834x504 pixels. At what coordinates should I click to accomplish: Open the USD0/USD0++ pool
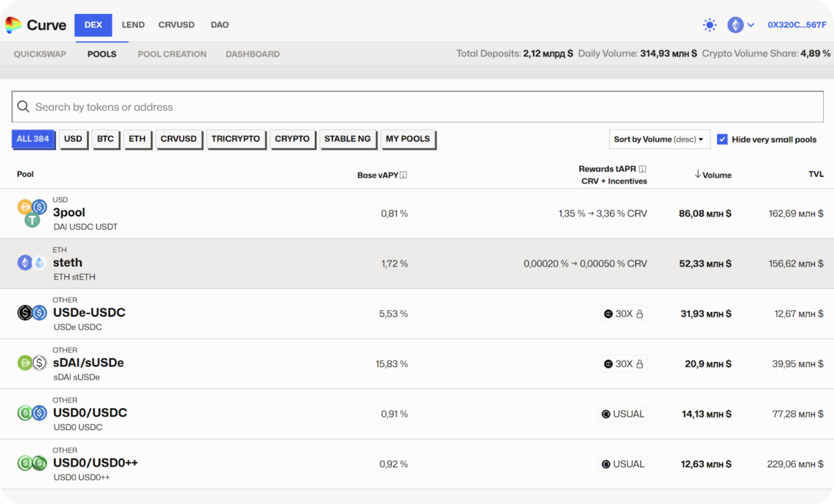(x=95, y=463)
